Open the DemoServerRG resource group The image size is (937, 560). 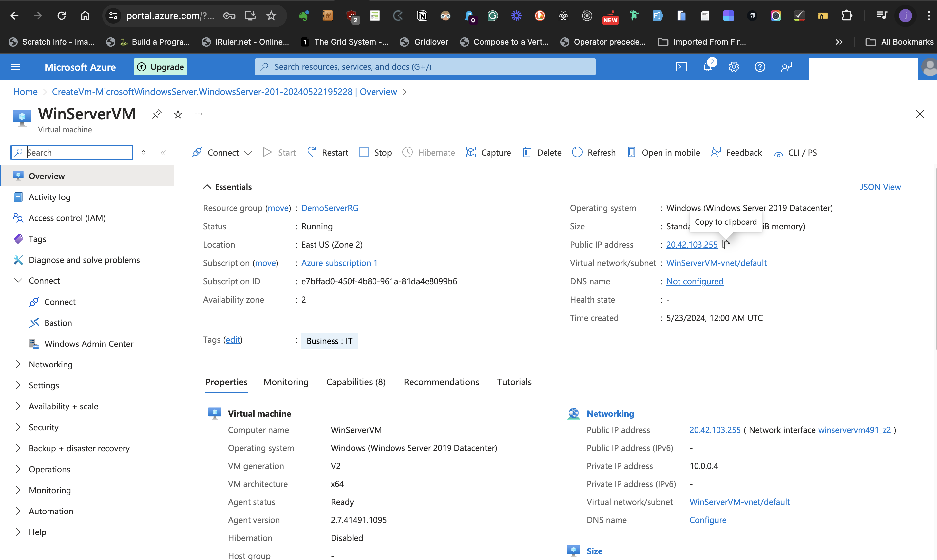[x=329, y=208]
